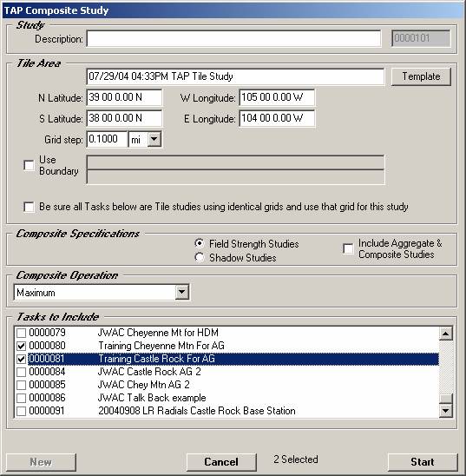Uncheck task 0000080 Training Cheyenne Mtn

(21, 346)
